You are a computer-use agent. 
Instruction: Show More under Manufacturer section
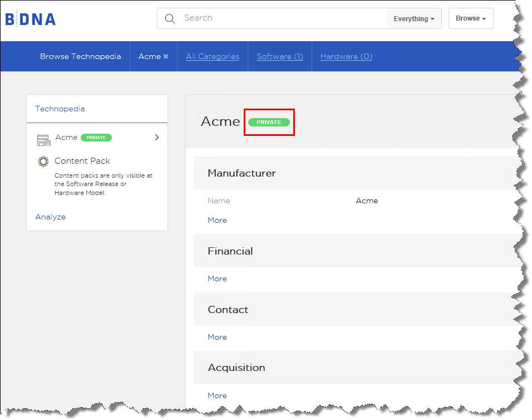(x=217, y=220)
